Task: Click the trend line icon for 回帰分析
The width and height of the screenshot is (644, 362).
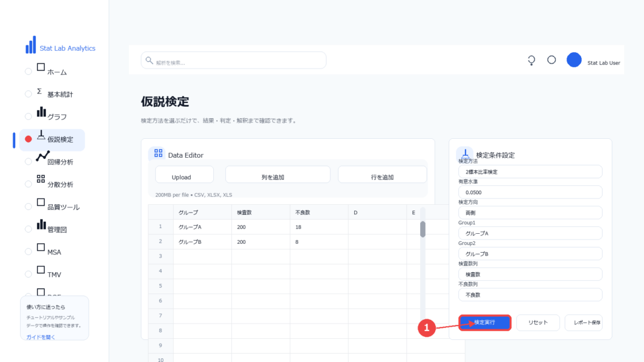Action: (x=42, y=156)
